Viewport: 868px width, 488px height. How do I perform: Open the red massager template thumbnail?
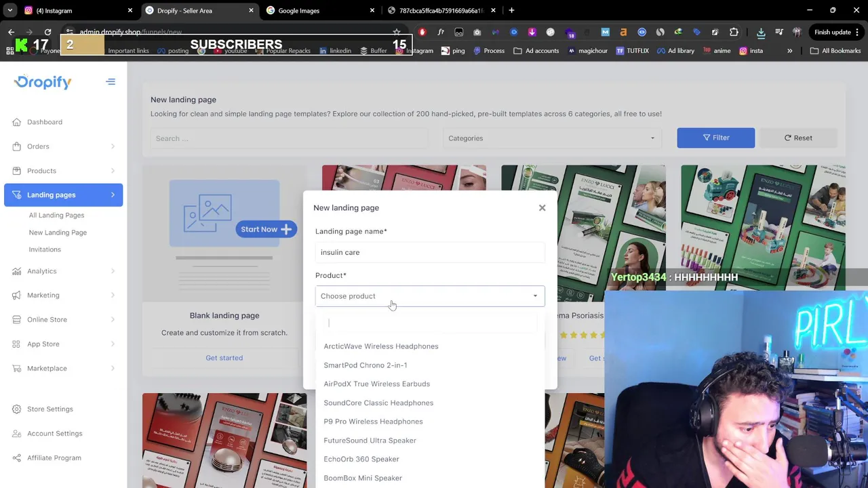[224, 441]
